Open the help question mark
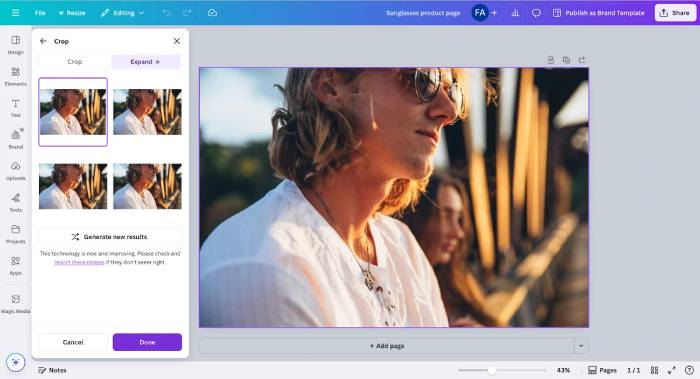The image size is (700, 379). (689, 370)
